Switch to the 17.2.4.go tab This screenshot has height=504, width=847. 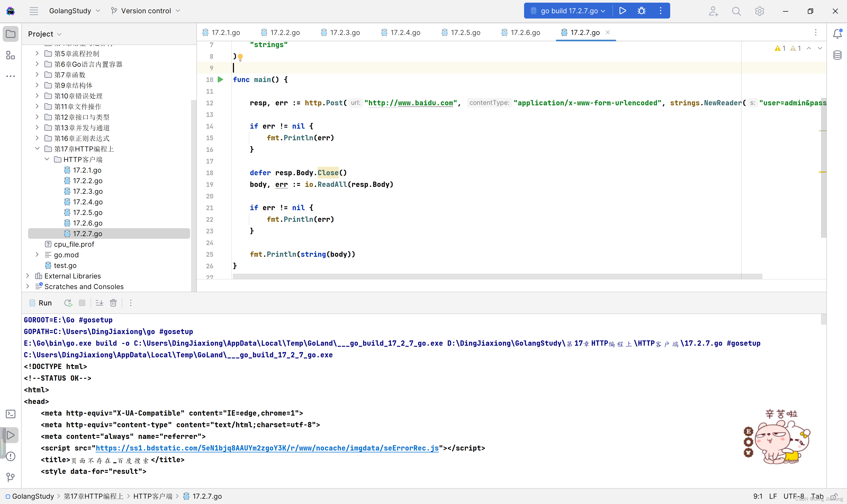tap(401, 33)
